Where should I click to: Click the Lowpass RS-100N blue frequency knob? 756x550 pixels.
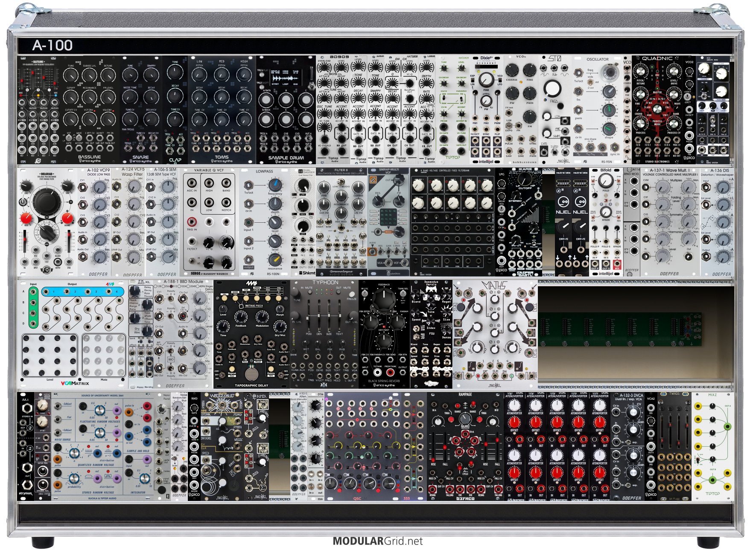click(x=275, y=184)
